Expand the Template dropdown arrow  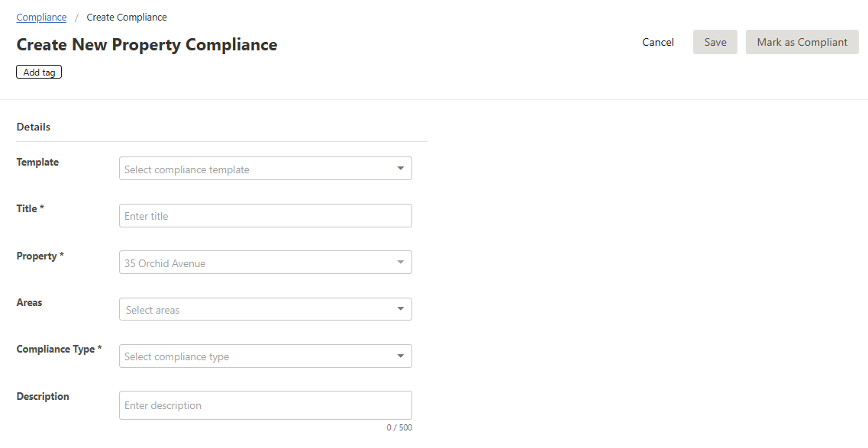coord(400,169)
